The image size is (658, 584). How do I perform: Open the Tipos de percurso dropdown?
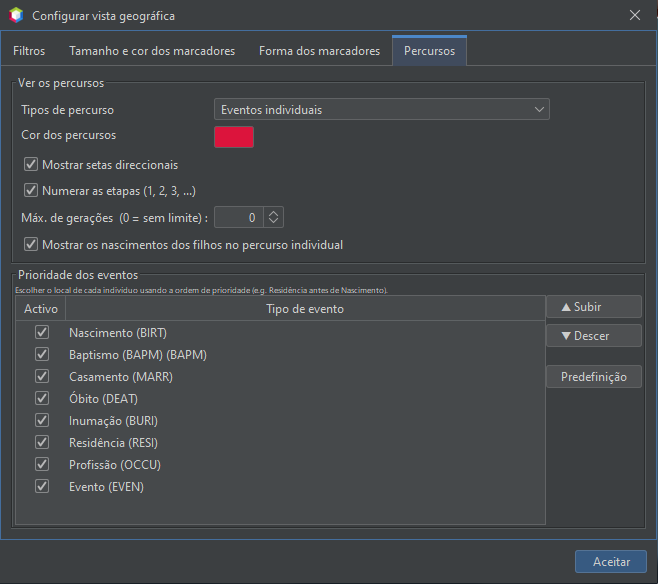tap(381, 110)
